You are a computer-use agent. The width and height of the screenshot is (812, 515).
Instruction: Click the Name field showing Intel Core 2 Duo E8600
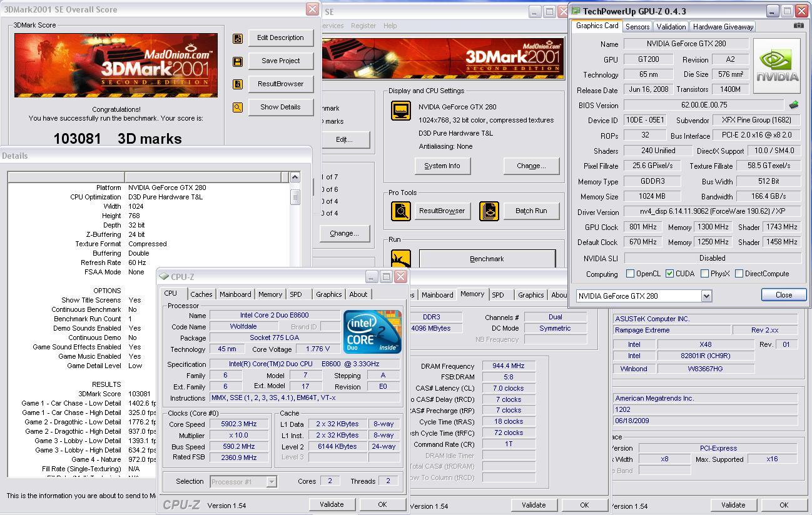pos(274,315)
